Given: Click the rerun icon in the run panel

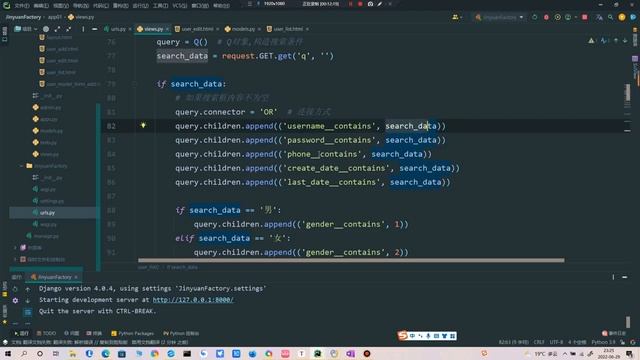Looking at the screenshot, I should coord(15,289).
